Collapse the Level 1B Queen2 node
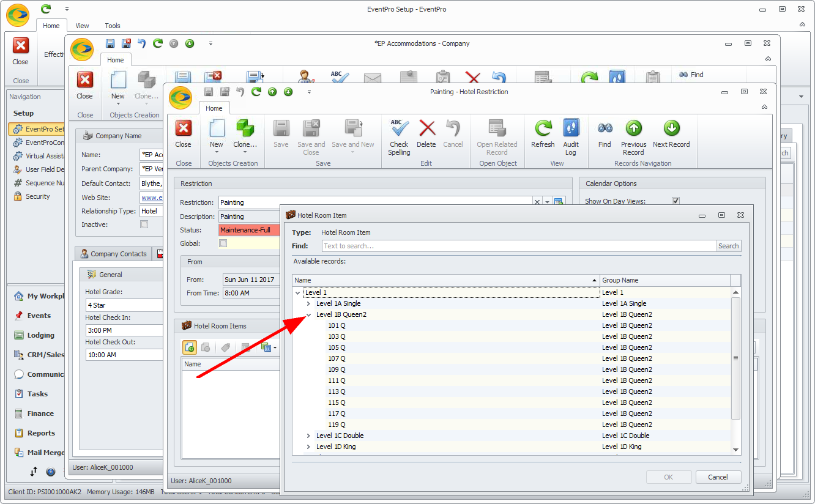Screen dimensions: 815x504 [309, 314]
